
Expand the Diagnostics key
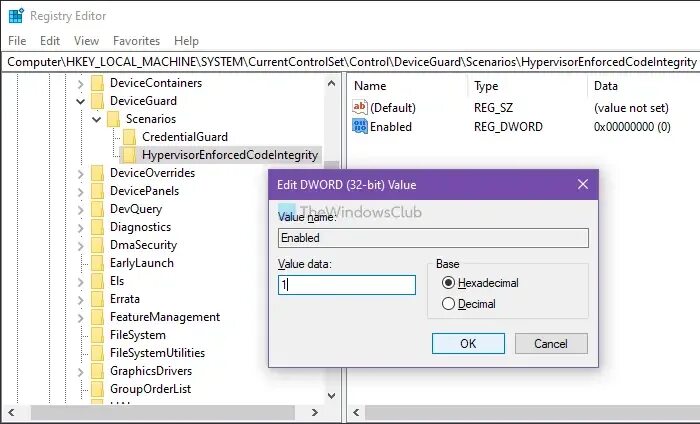80,228
